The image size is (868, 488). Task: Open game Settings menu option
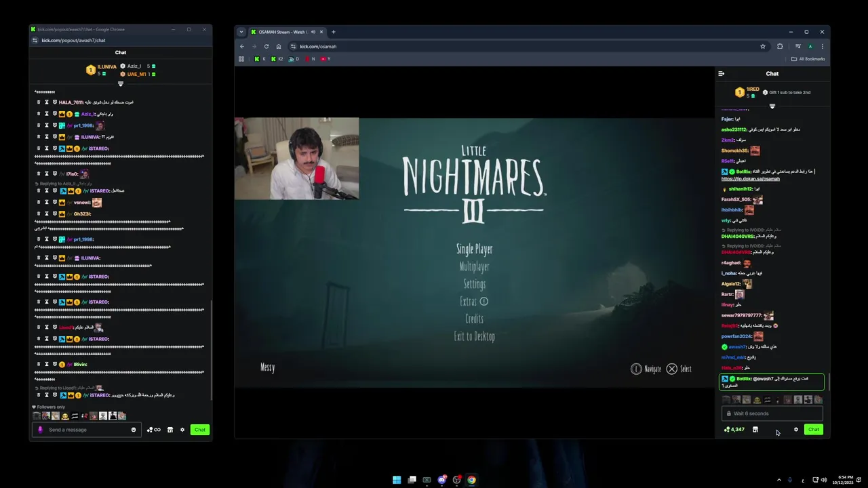[475, 285]
